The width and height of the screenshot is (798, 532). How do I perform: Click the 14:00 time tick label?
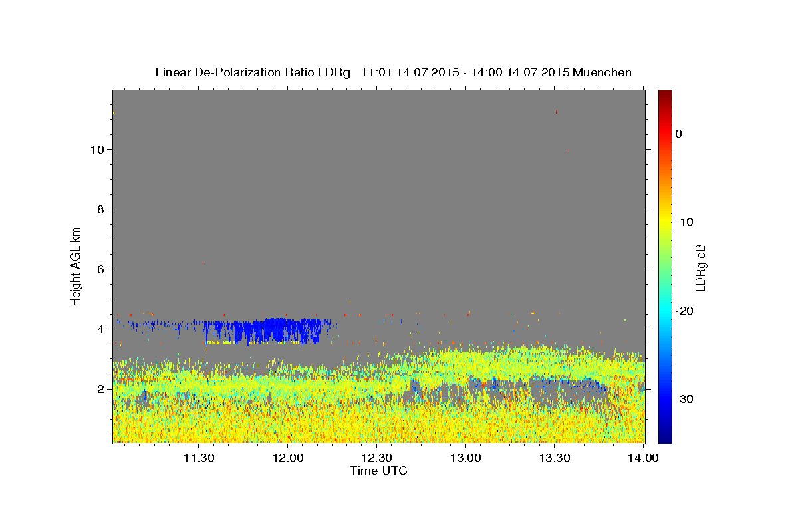point(644,458)
